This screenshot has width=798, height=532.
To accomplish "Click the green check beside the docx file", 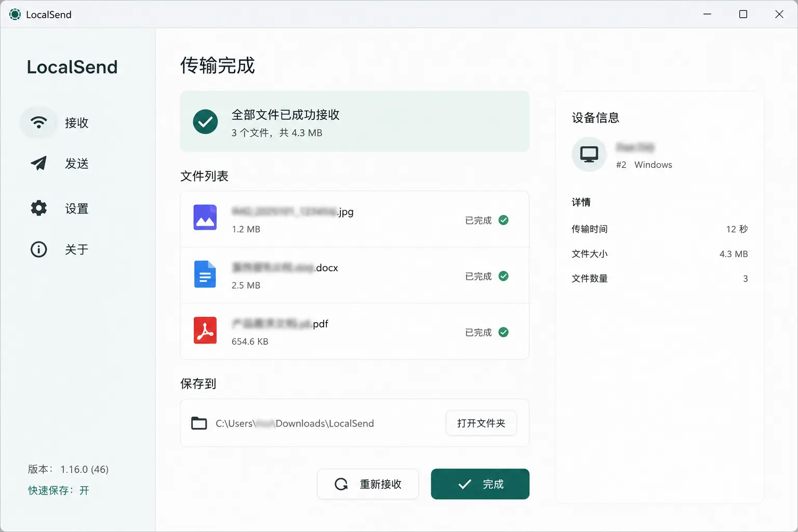I will 503,276.
